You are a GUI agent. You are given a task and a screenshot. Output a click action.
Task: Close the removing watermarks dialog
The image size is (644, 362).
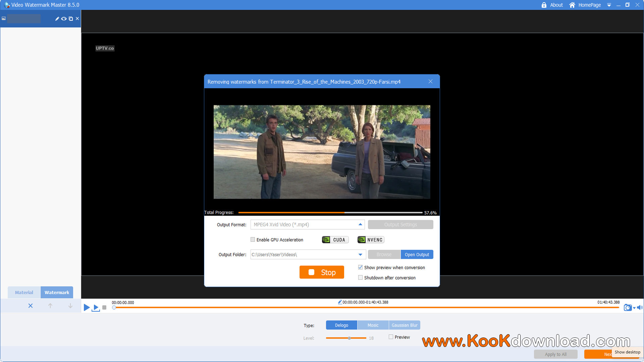pos(430,81)
